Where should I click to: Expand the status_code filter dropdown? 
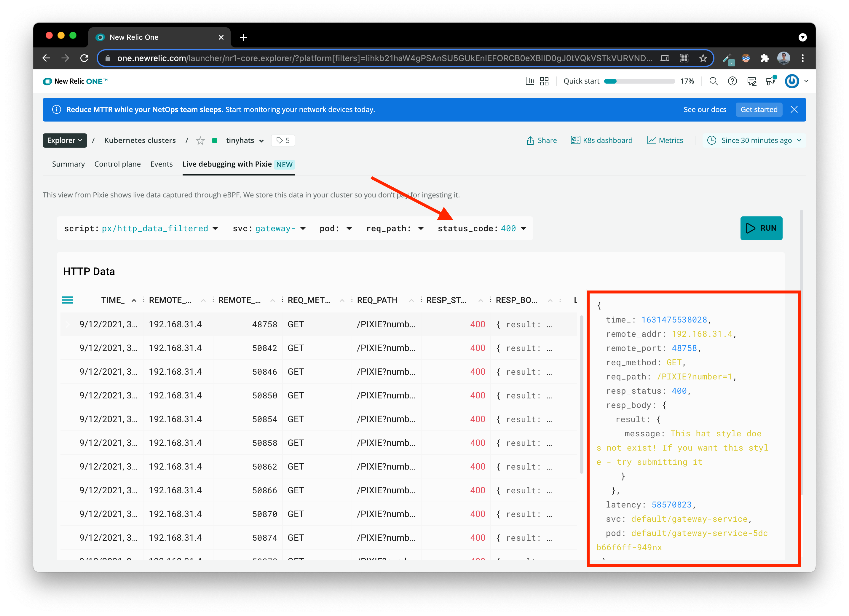pyautogui.click(x=524, y=228)
